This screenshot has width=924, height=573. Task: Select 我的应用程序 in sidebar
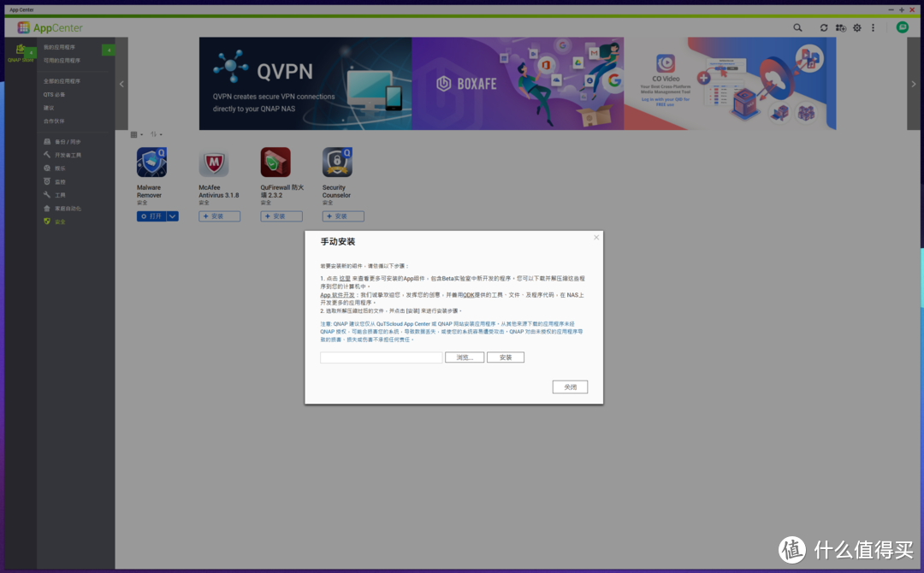[x=59, y=47]
